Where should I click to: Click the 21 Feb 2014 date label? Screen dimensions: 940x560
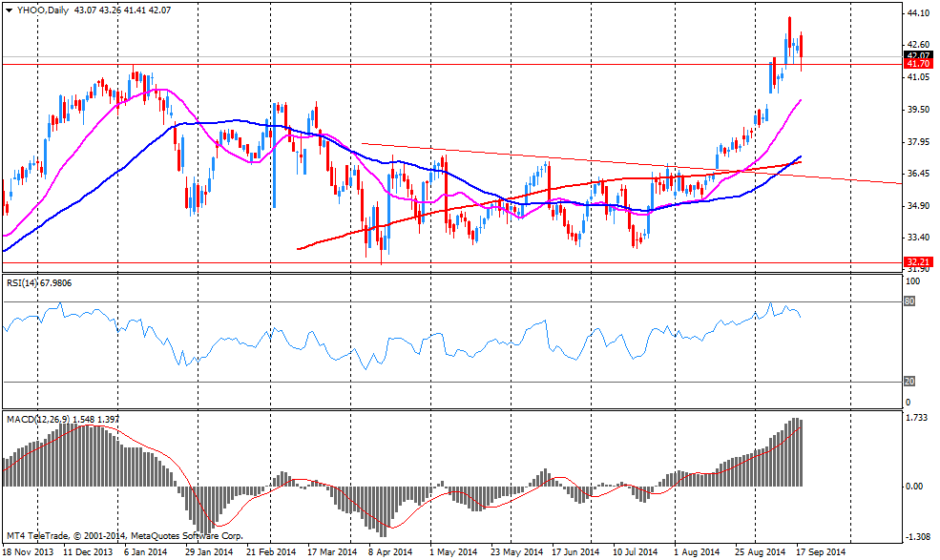[x=271, y=551]
